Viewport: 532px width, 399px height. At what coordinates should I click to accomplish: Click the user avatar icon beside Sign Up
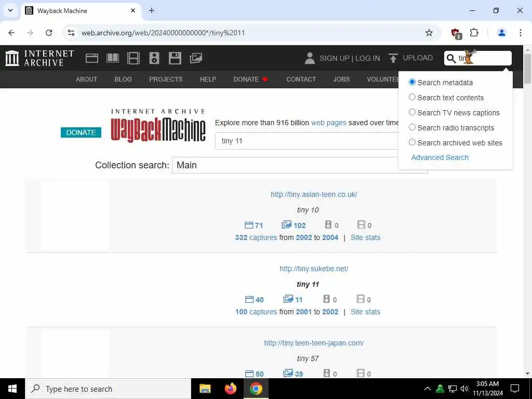(310, 58)
